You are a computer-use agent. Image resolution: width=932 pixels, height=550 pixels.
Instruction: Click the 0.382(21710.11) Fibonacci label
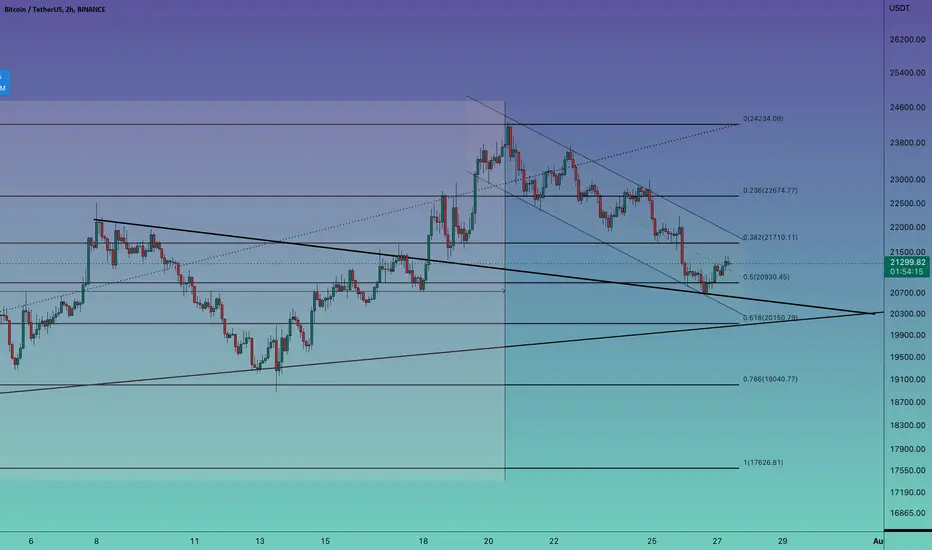[x=770, y=237]
